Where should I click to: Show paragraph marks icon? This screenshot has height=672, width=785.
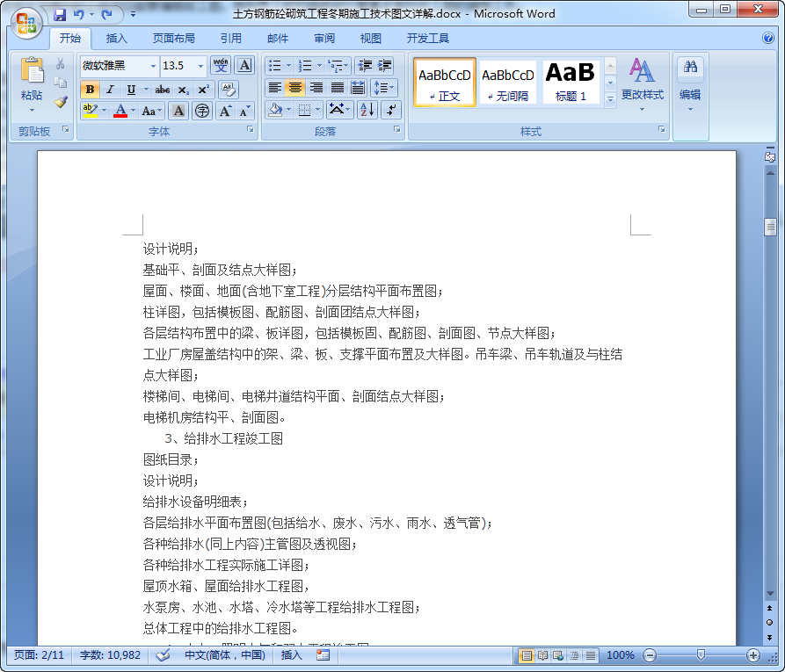pos(390,110)
